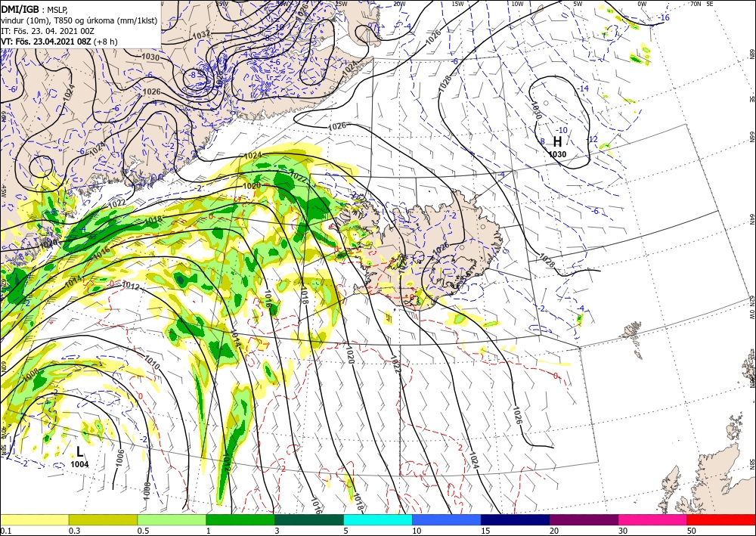Click the '50' legend scale value
The height and width of the screenshot is (536, 756).
pyautogui.click(x=692, y=531)
